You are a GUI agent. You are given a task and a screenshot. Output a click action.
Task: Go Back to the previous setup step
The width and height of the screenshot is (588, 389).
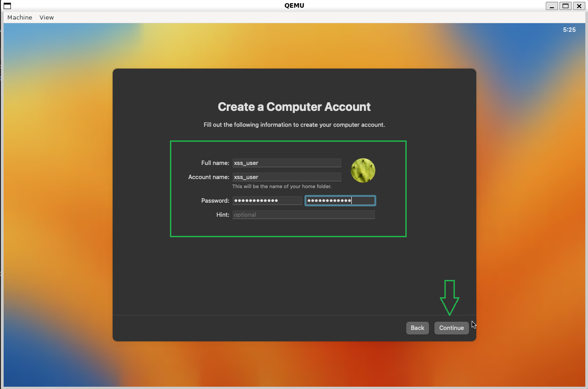(x=418, y=328)
